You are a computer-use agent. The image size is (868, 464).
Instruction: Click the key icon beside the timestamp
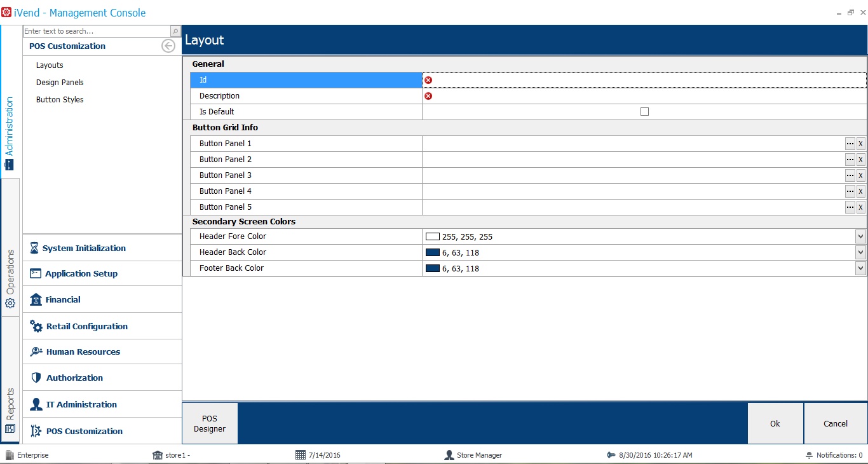[x=611, y=455]
